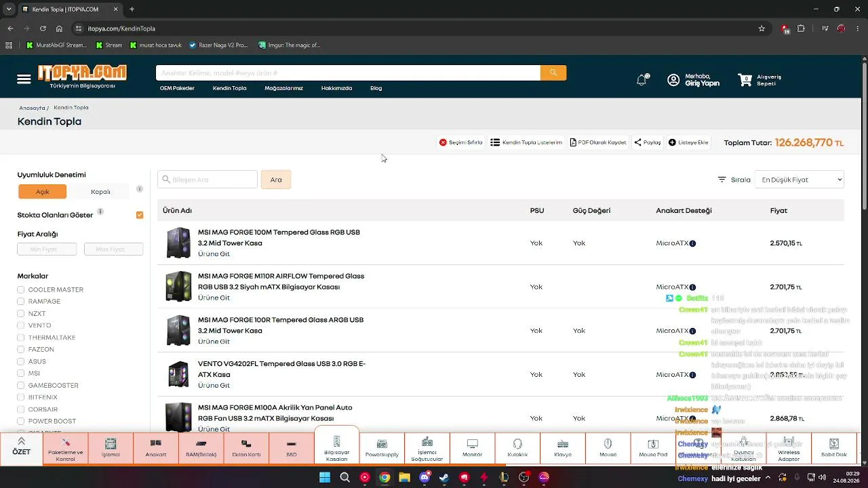Click the orange search magnifier button
Viewport: 868px width, 488px height.
(553, 73)
